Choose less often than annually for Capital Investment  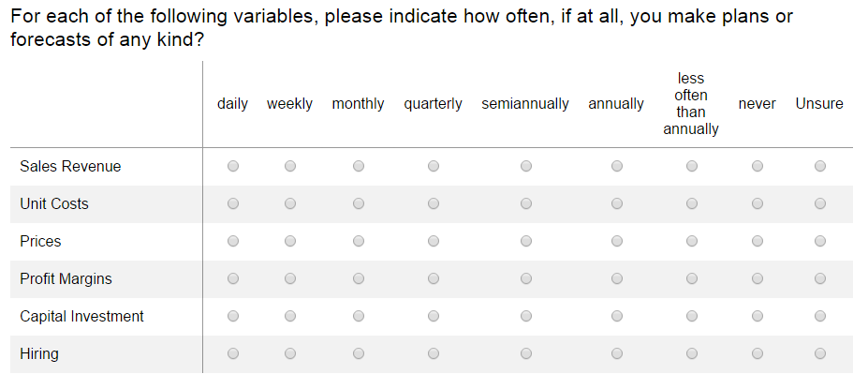(691, 316)
